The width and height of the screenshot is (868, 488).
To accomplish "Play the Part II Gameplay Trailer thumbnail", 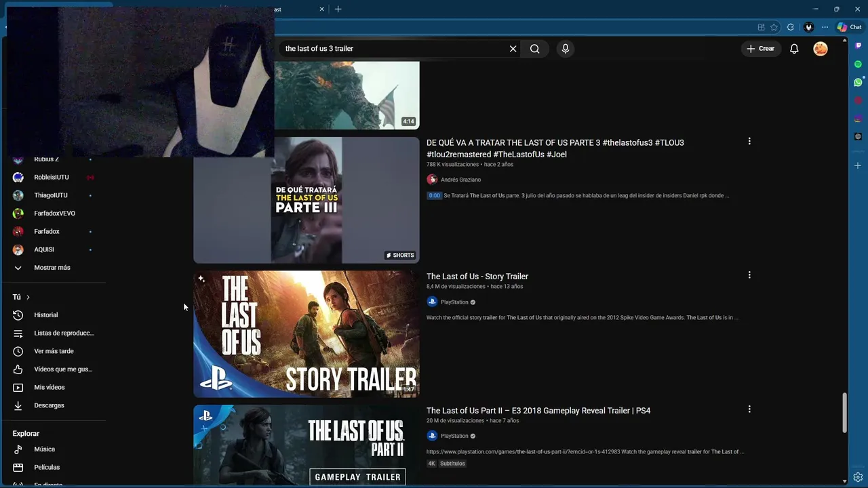I will coord(306,445).
